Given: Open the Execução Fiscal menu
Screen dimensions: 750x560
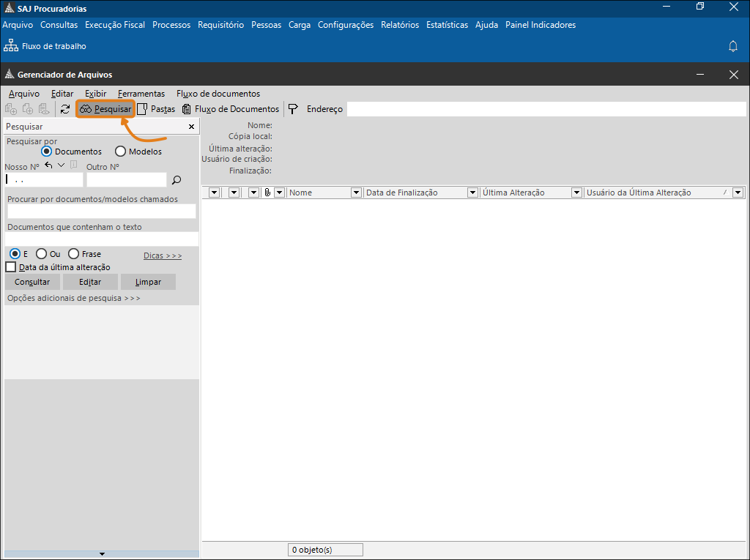Looking at the screenshot, I should coord(115,25).
